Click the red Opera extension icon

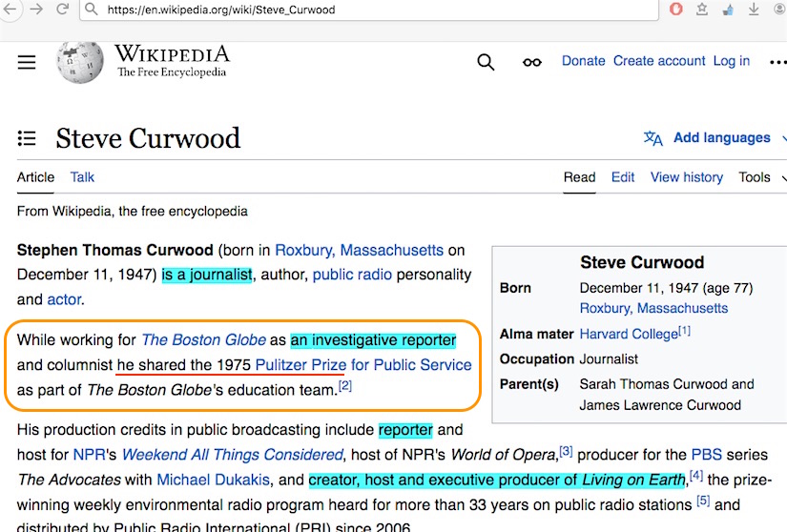(676, 10)
